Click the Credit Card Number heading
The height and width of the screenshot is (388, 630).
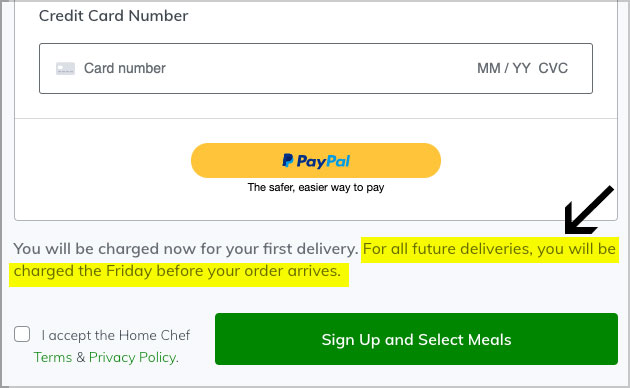click(x=113, y=16)
